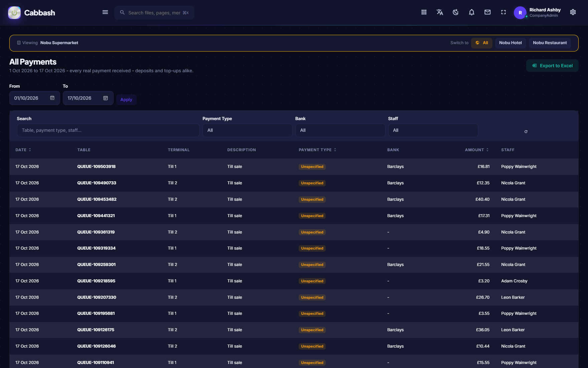Viewport: 588px width, 368px height.
Task: Click the Apply date button
Action: (x=126, y=100)
